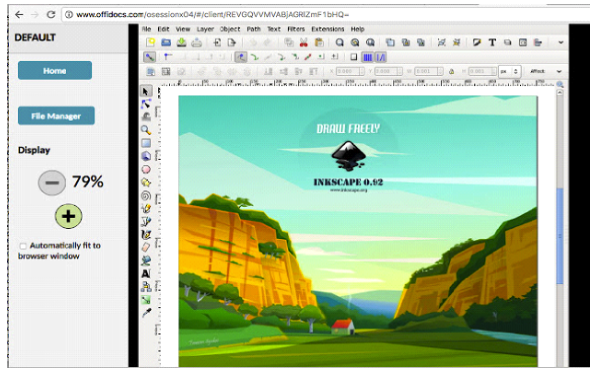Image resolution: width=605 pixels, height=373 pixels.
Task: Open the Text and Font dialog icon
Action: pos(492,42)
